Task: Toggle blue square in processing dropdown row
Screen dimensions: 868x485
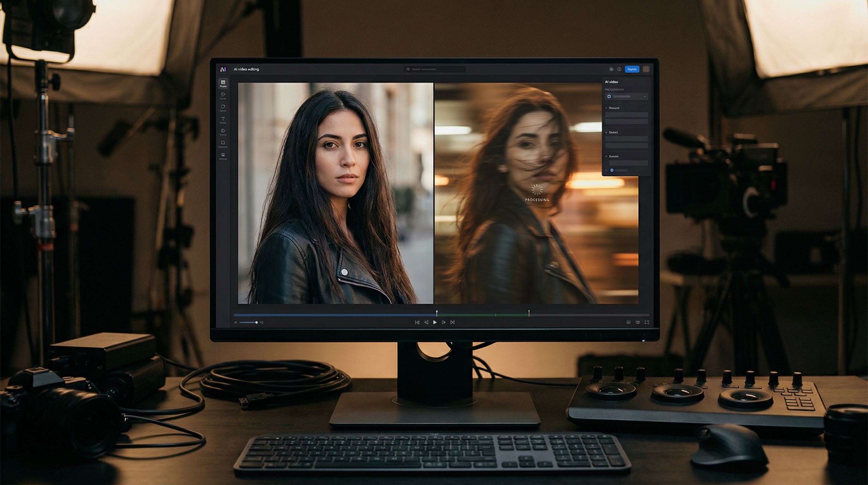Action: click(x=609, y=96)
